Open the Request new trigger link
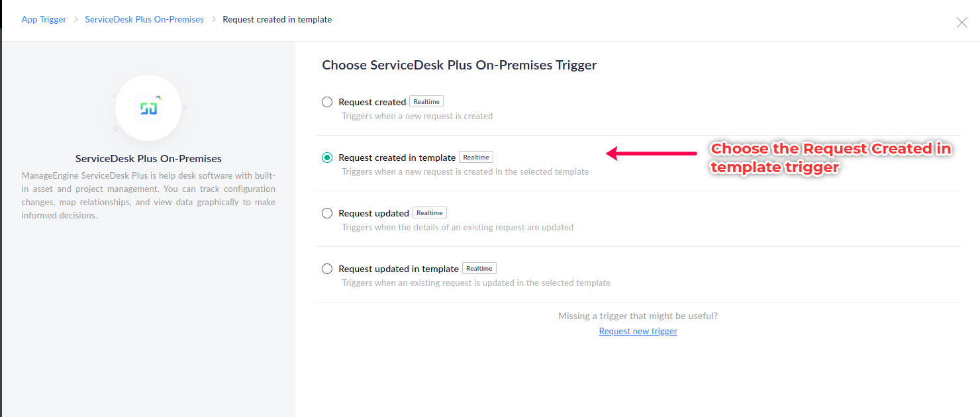 tap(638, 331)
